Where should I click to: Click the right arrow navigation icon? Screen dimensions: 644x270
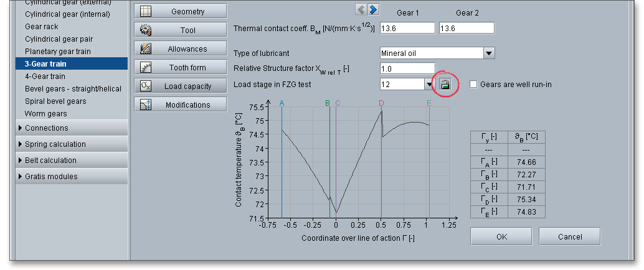pyautogui.click(x=373, y=9)
